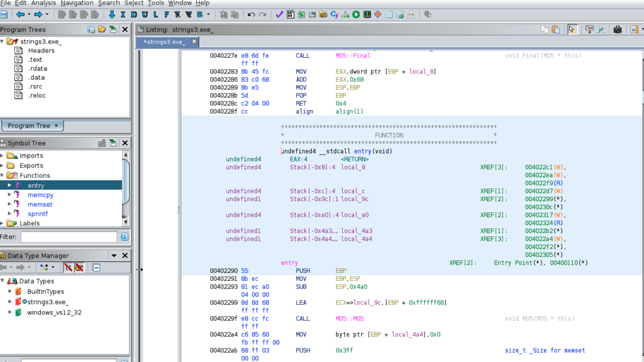The height and width of the screenshot is (362, 644).
Task: Open forward-history dropdown beside the right arrow
Action: pyautogui.click(x=47, y=15)
